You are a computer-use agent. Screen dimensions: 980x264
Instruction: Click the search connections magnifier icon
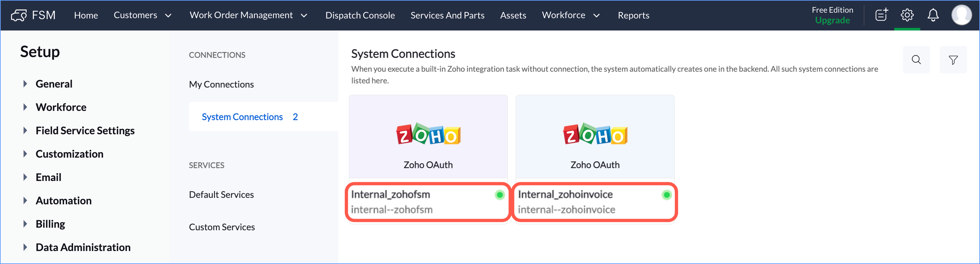tap(916, 60)
